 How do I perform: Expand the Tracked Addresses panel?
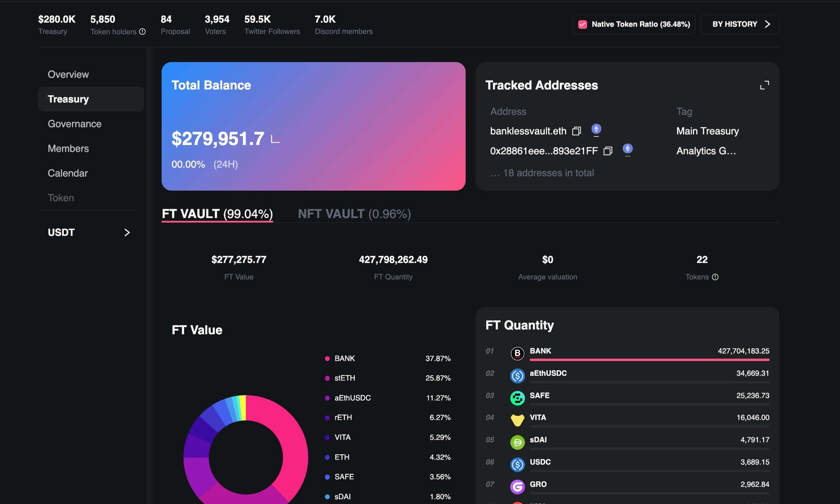click(x=765, y=85)
